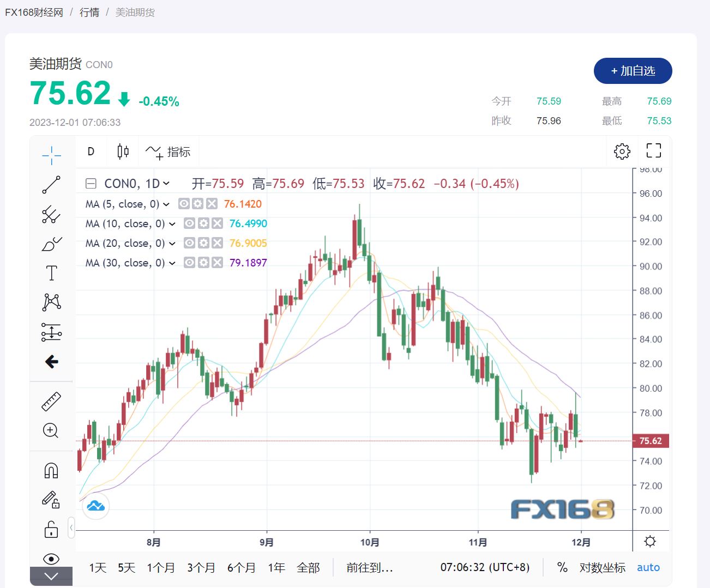
Task: Select the 1年 time range
Action: (x=276, y=568)
